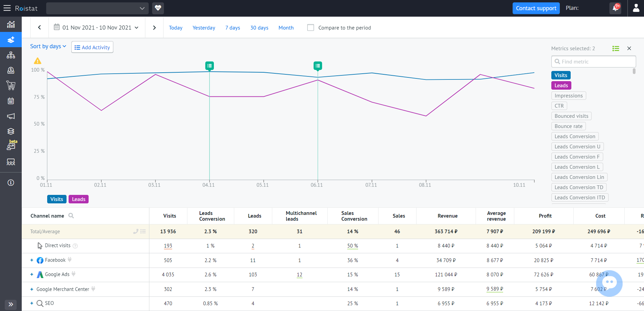Click the Total/Average row phone icon
Screen dimensions: 644x311
(x=136, y=232)
